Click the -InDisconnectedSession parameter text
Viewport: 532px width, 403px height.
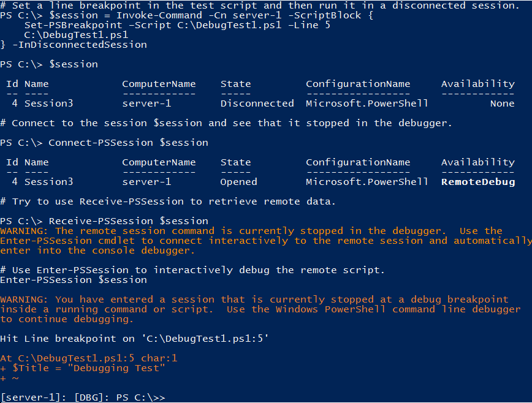tap(80, 45)
